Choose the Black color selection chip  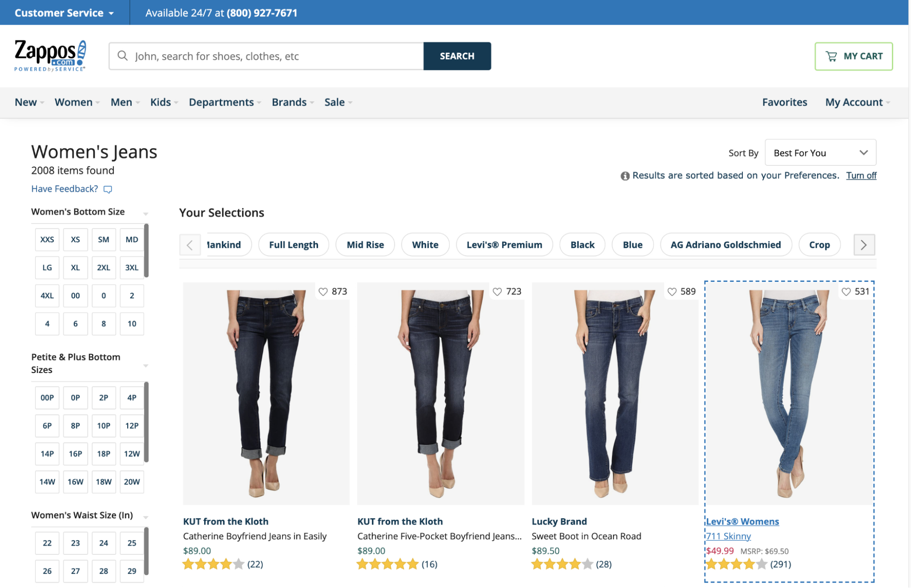[582, 245]
